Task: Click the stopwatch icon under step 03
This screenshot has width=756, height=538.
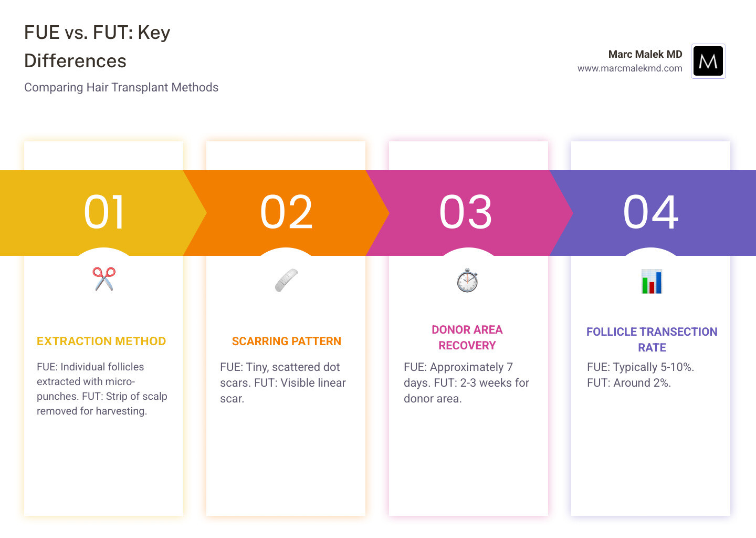Action: pos(467,281)
